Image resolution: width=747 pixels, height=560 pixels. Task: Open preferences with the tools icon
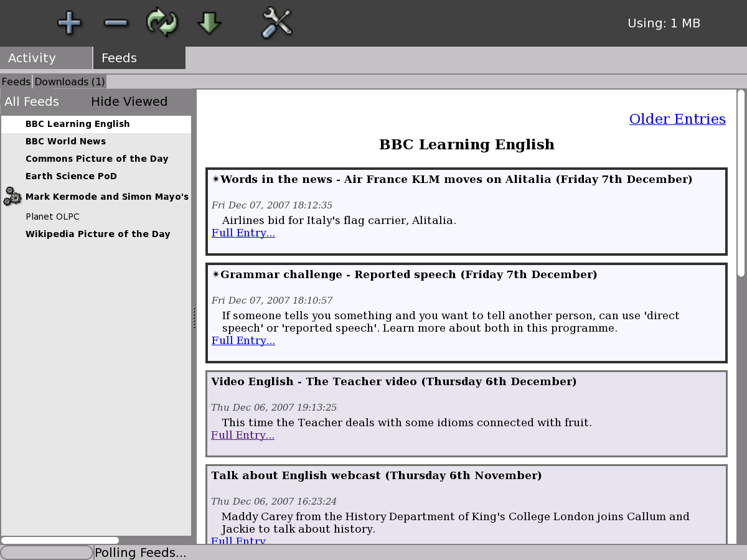[277, 23]
